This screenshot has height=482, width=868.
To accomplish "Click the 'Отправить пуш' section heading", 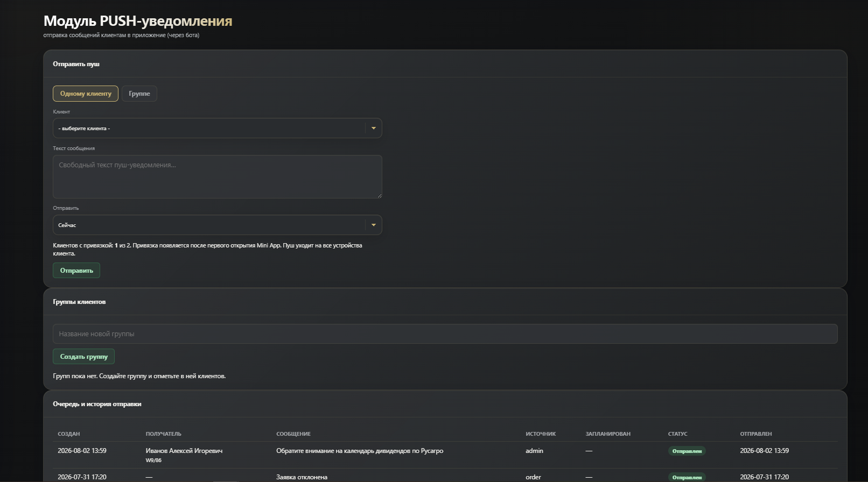I will click(76, 64).
